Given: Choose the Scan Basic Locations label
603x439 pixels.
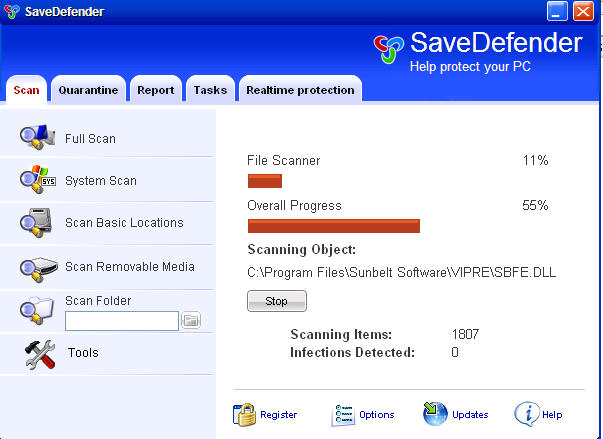Looking at the screenshot, I should coord(124,223).
